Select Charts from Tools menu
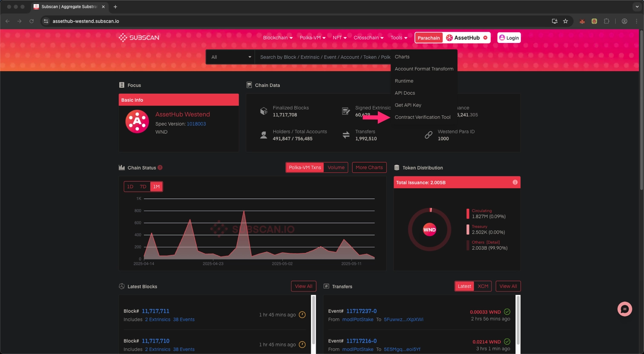 [x=402, y=57]
